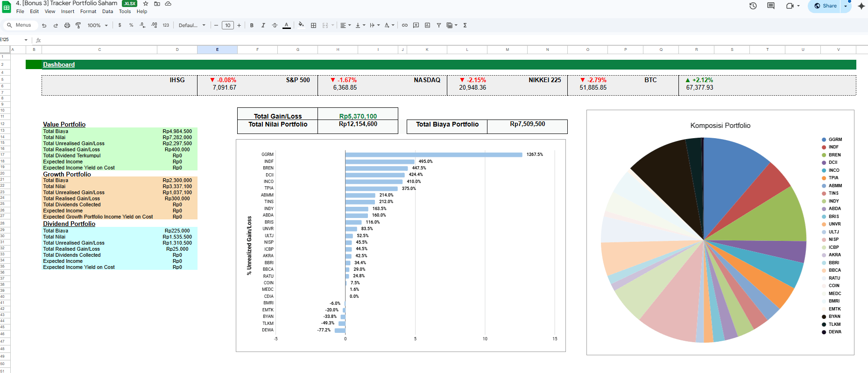Screen dimensions: 868x373
Task: Open the text rotation dropdown
Action: coord(389,25)
